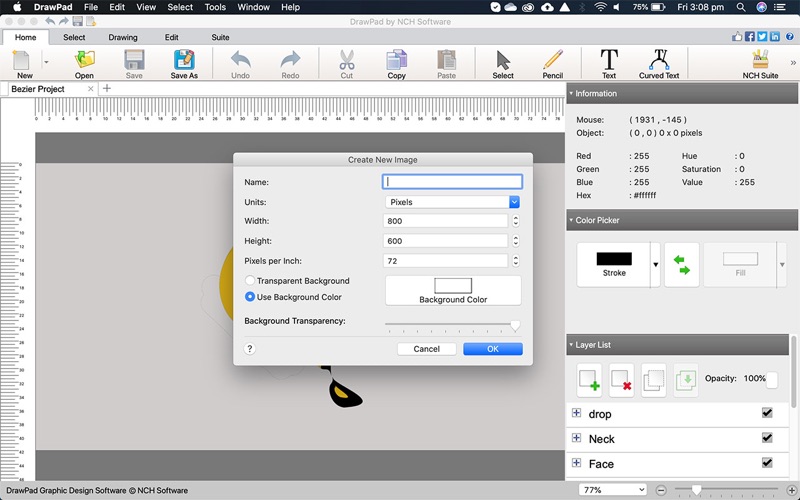Open the Units dropdown showing Pixels
800x500 pixels.
[x=452, y=202]
